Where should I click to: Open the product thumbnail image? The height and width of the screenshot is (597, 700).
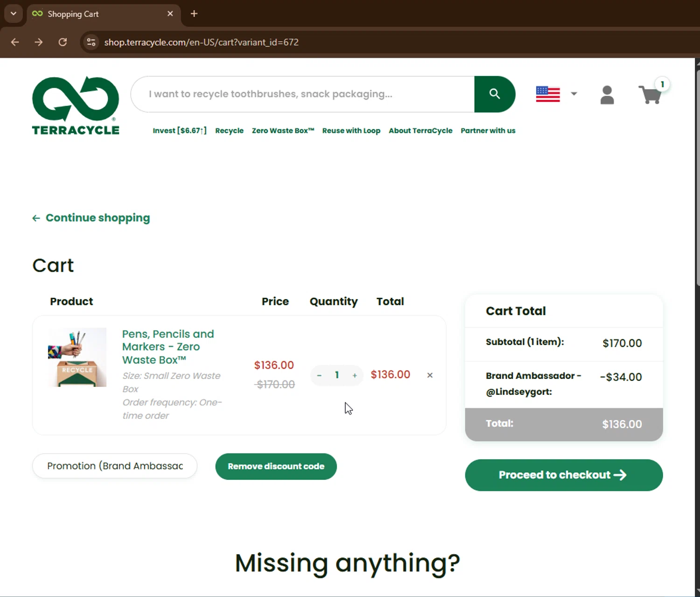(x=77, y=357)
